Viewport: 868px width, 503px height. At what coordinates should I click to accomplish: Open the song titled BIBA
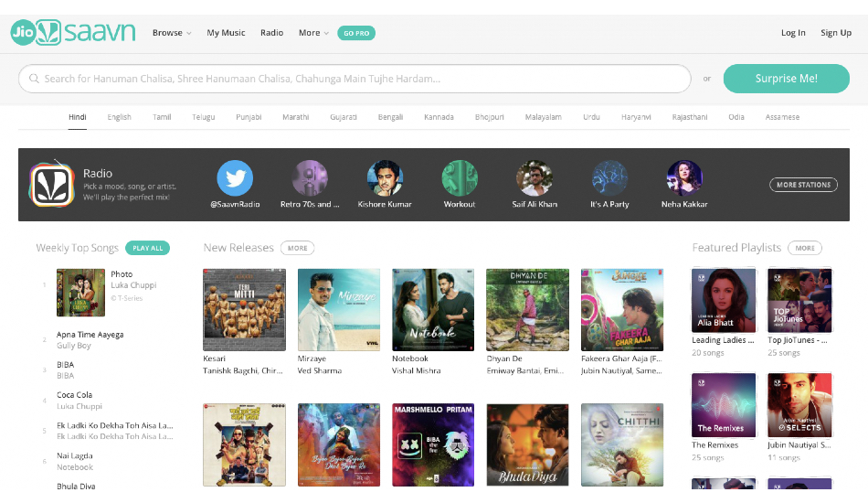pyautogui.click(x=65, y=365)
